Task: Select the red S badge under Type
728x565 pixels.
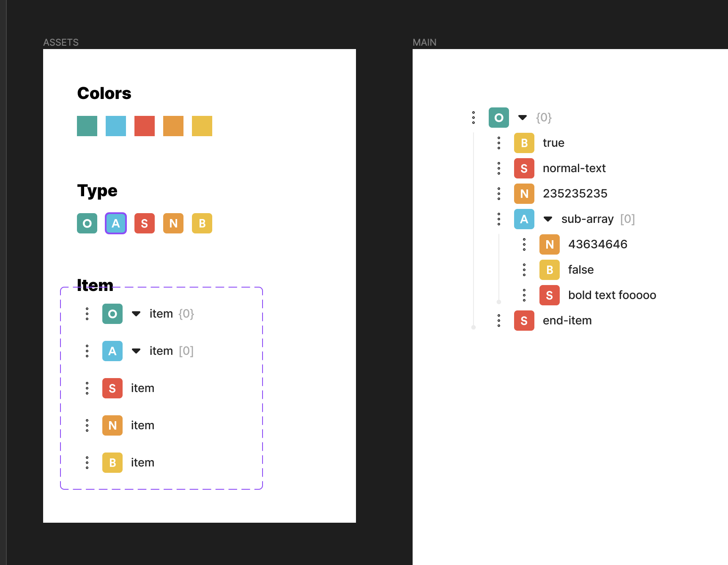Action: pos(145,223)
